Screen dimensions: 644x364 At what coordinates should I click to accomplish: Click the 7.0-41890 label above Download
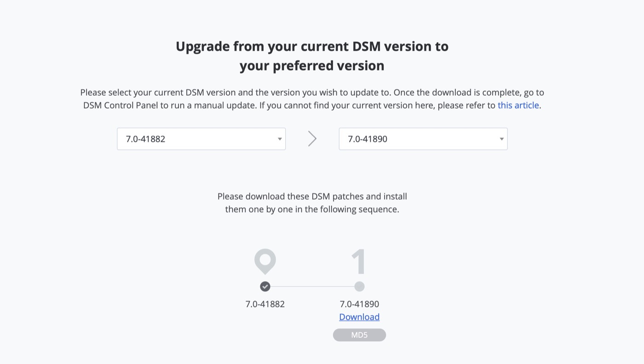(x=359, y=304)
